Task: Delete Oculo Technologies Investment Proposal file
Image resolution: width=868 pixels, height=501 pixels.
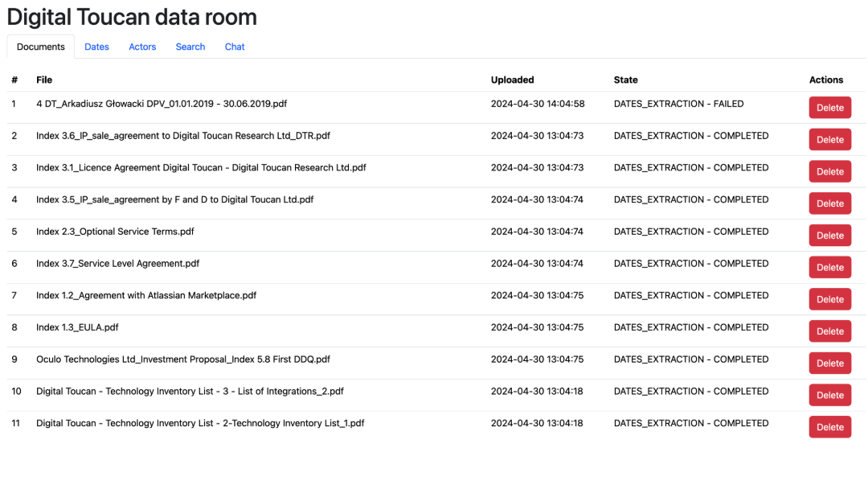Action: [x=829, y=363]
